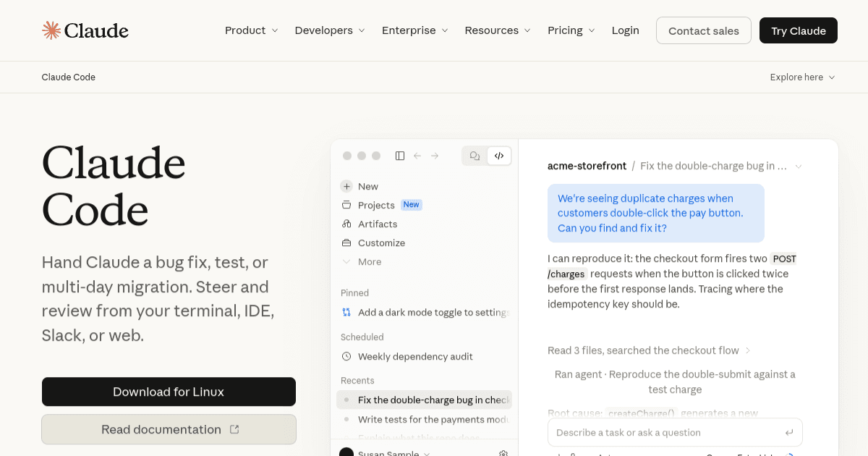This screenshot has height=456, width=868.
Task: Click the enter arrow icon in task input
Action: (x=789, y=432)
